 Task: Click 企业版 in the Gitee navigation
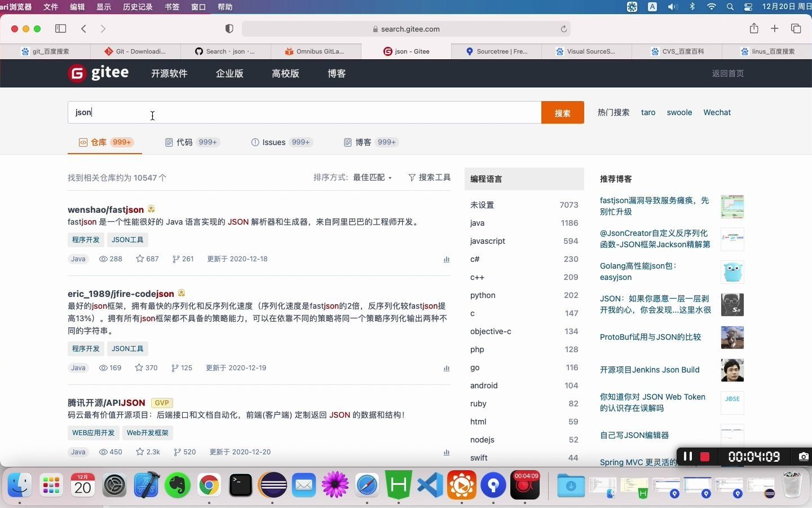pyautogui.click(x=230, y=73)
